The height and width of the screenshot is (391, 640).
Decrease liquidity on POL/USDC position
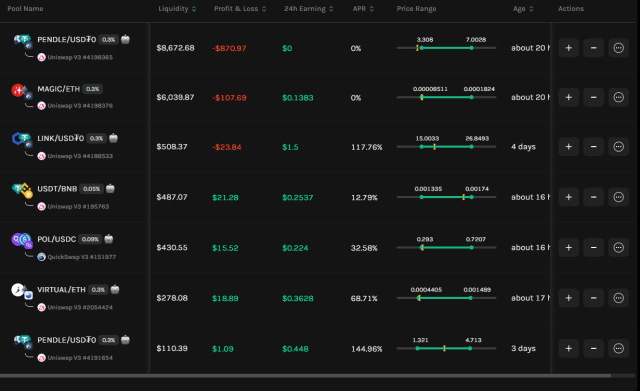(x=593, y=248)
